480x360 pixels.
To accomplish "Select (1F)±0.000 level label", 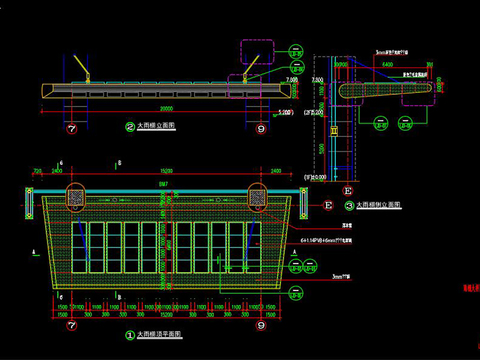I will [315, 177].
